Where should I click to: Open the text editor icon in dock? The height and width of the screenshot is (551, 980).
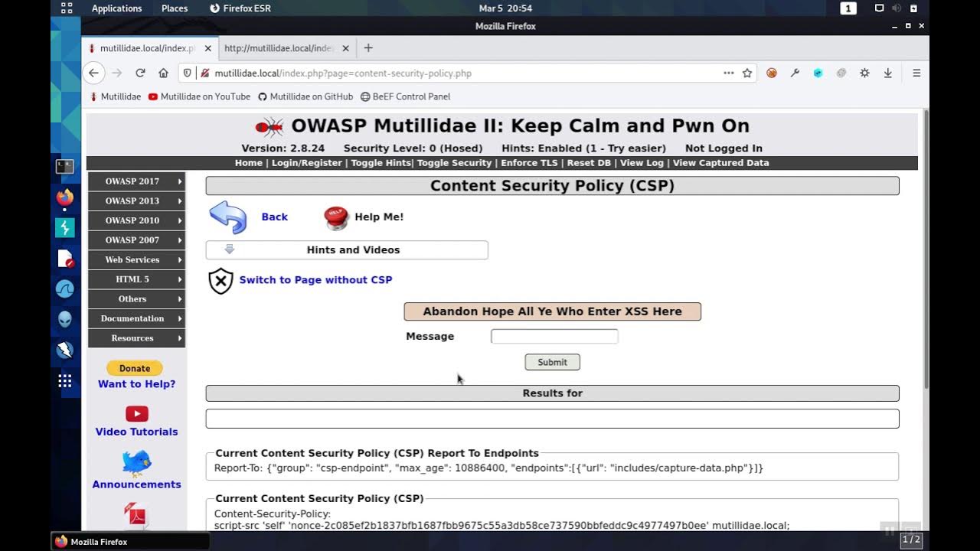[65, 259]
